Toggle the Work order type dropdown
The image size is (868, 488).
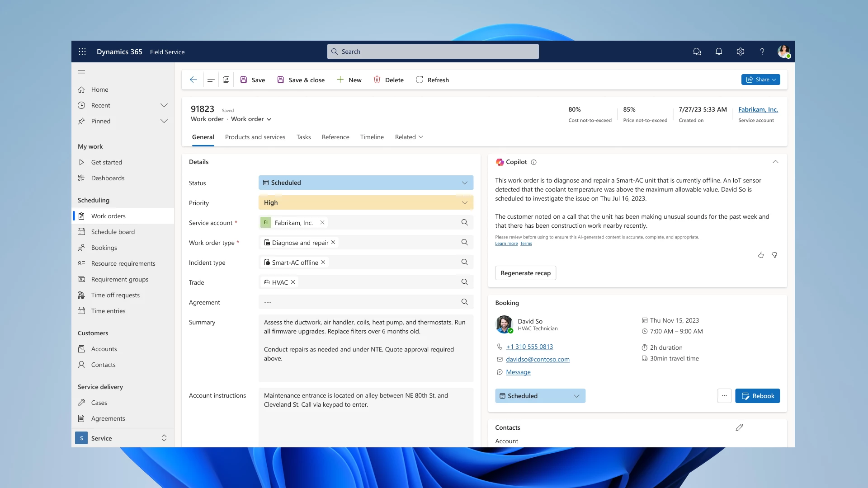[464, 242]
